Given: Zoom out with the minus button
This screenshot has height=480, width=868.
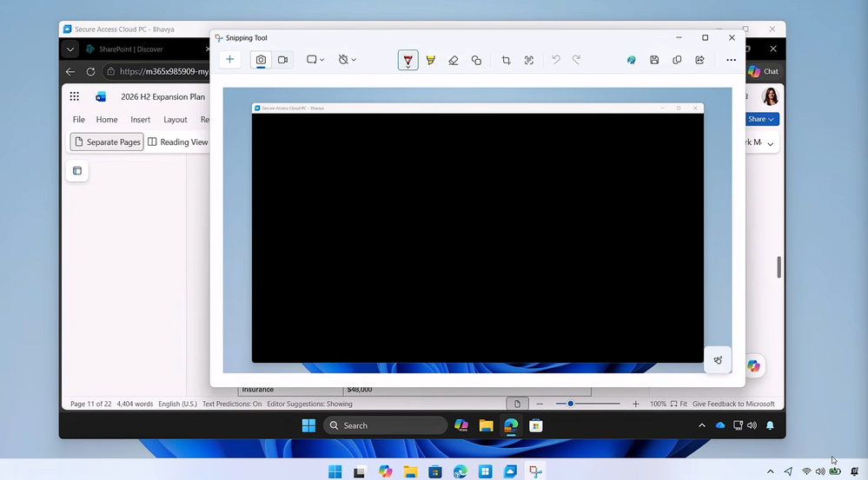Looking at the screenshot, I should click(x=540, y=404).
